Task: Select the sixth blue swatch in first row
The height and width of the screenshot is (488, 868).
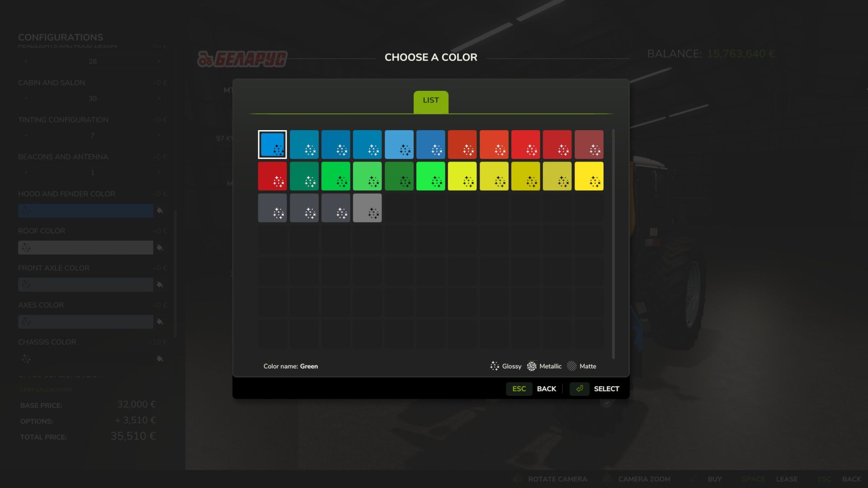Action: coord(431,145)
